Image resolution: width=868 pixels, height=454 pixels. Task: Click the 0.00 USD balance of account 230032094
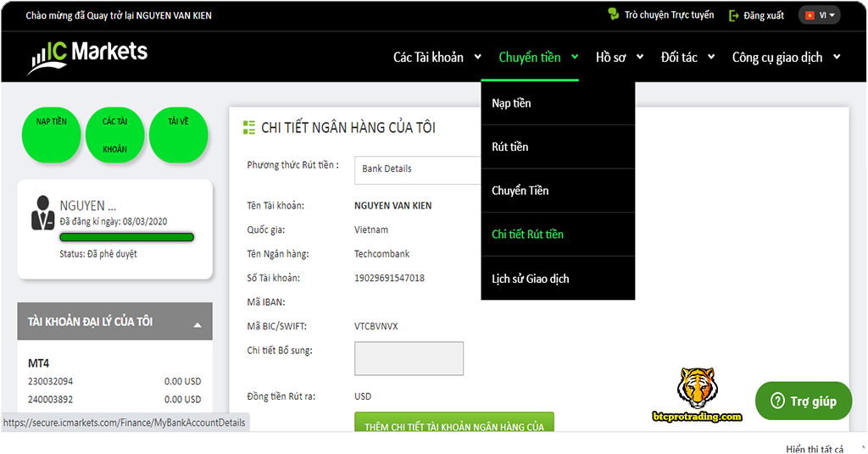click(183, 381)
